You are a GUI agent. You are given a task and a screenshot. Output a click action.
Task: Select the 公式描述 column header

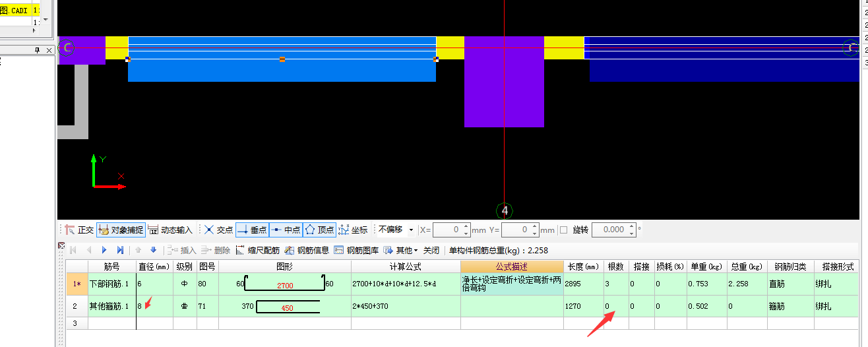click(512, 267)
